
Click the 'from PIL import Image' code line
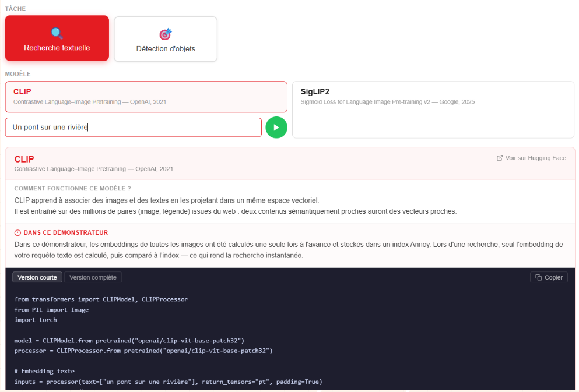click(x=51, y=310)
